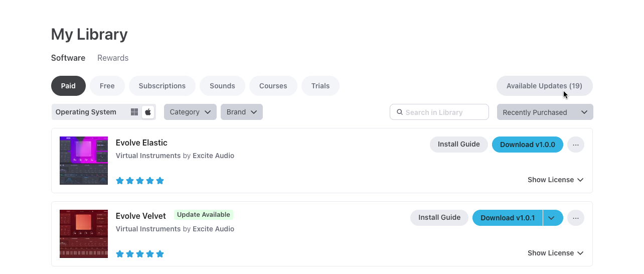Expand Show License for Evolve Velvet
Viewport: 644px width, 274px height.
(555, 253)
